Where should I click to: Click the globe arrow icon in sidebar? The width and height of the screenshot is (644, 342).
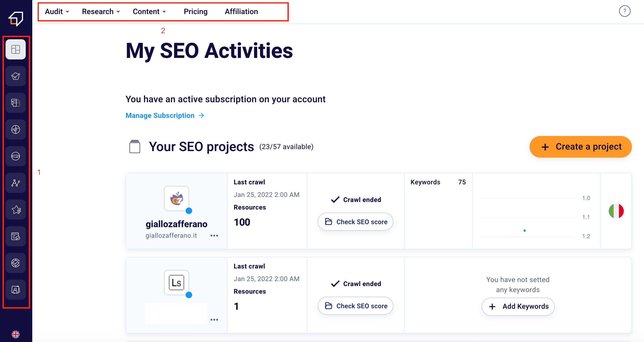point(16,156)
